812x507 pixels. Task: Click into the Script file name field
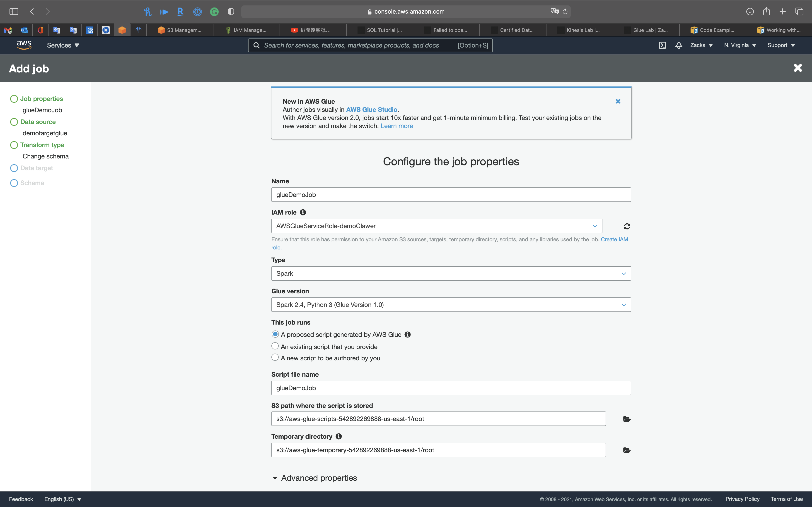coord(451,388)
